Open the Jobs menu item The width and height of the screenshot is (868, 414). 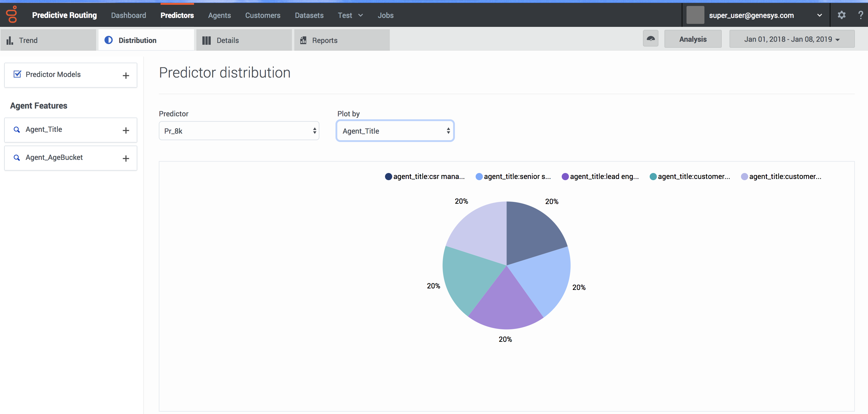tap(385, 15)
